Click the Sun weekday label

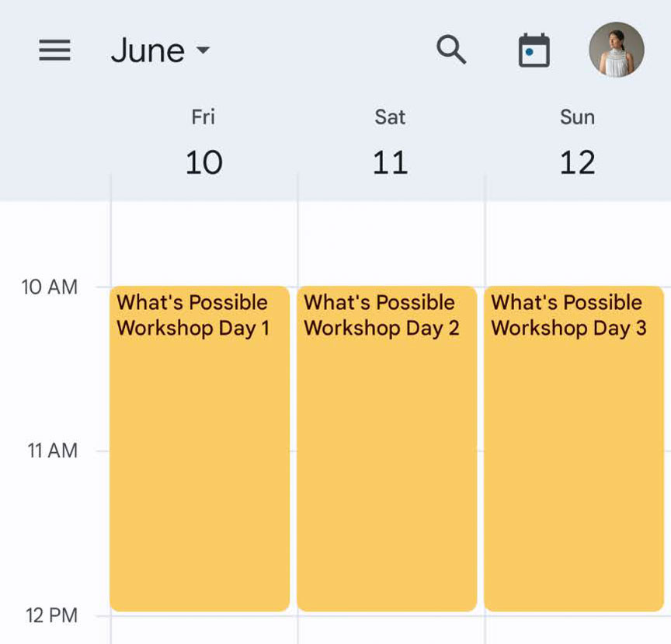[577, 117]
